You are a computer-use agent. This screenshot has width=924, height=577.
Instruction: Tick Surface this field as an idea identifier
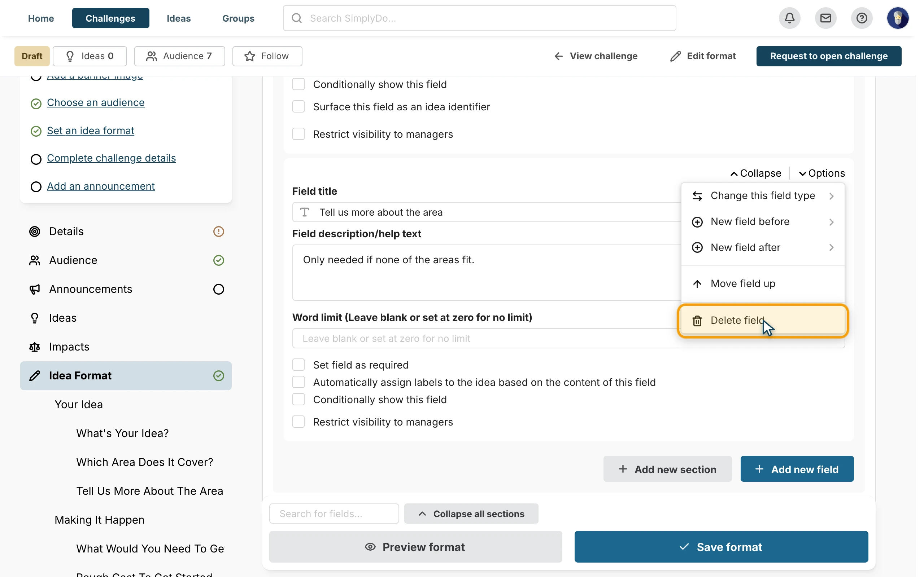[x=298, y=106]
